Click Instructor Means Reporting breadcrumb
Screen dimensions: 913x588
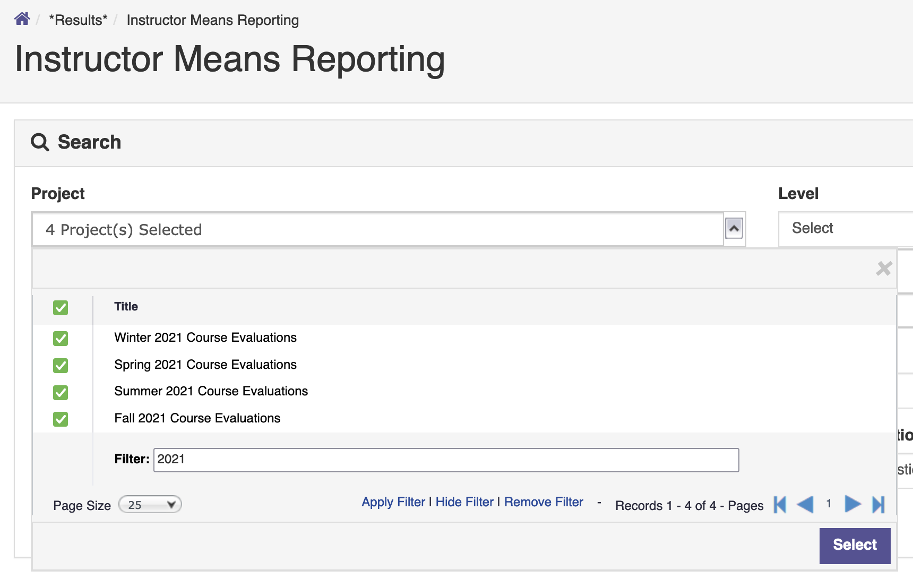[x=212, y=20]
